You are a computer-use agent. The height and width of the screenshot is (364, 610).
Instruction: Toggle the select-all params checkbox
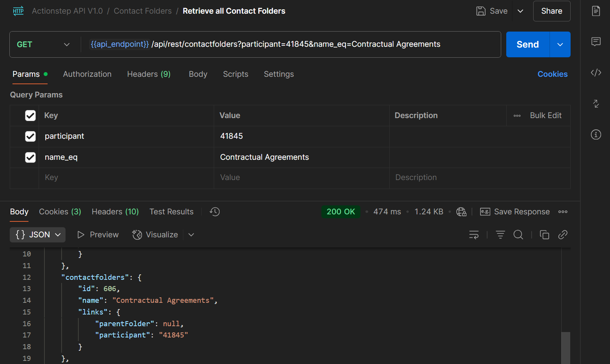(x=30, y=116)
